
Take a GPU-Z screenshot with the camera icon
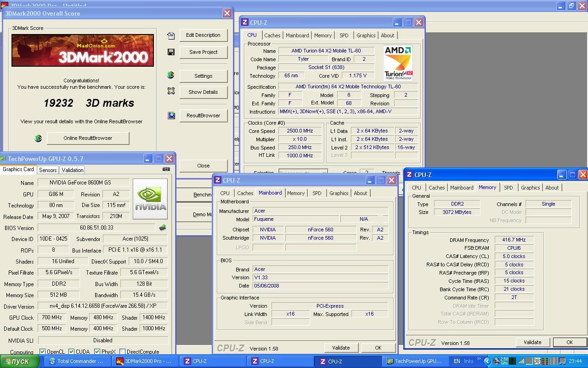(166, 169)
